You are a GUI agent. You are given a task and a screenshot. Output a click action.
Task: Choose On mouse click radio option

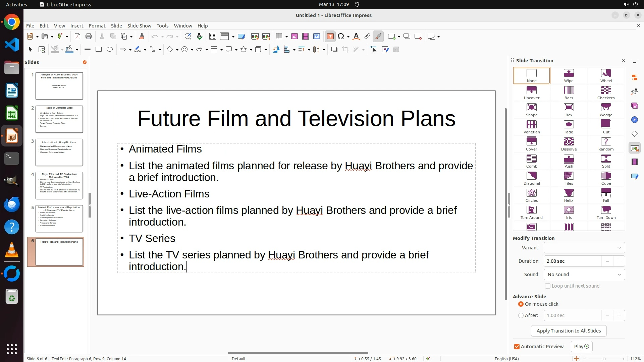coord(521,304)
